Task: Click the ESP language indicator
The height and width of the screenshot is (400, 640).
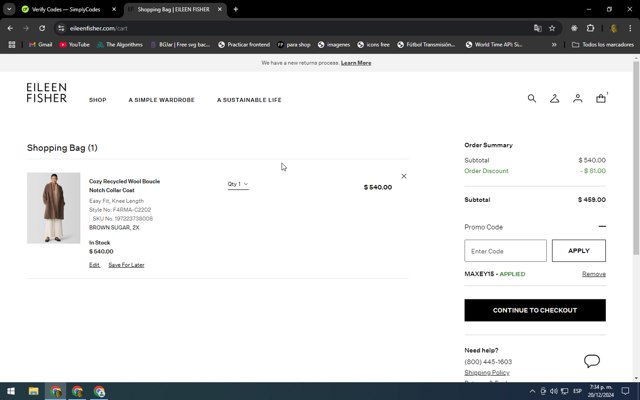Action: click(577, 391)
